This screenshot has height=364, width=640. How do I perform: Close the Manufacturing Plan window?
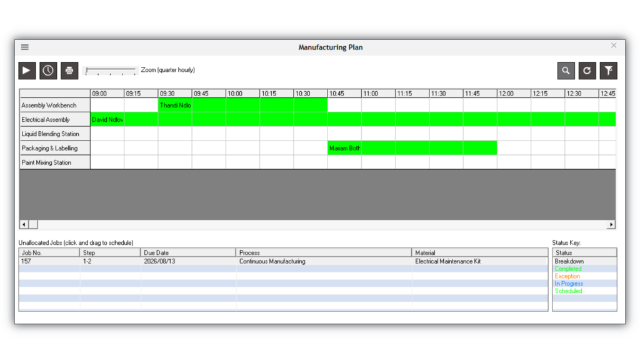tap(614, 46)
